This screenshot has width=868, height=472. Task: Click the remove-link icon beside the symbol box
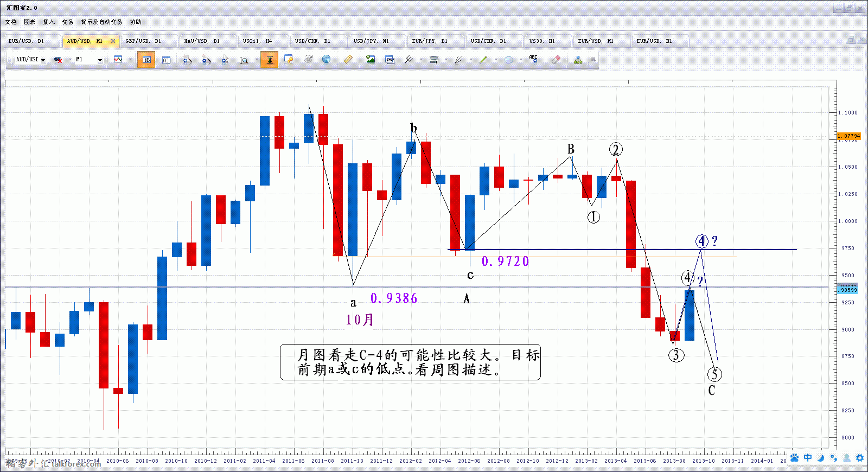58,60
